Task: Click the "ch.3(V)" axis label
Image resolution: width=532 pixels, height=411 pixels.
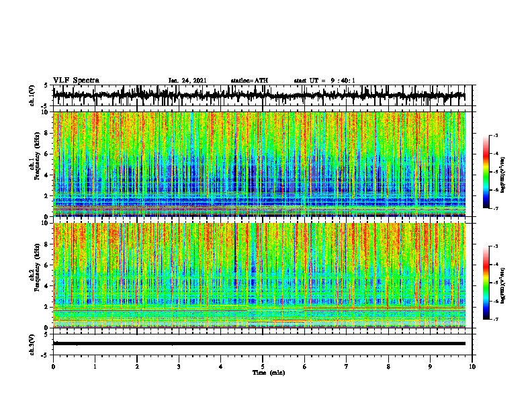Action: [32, 345]
